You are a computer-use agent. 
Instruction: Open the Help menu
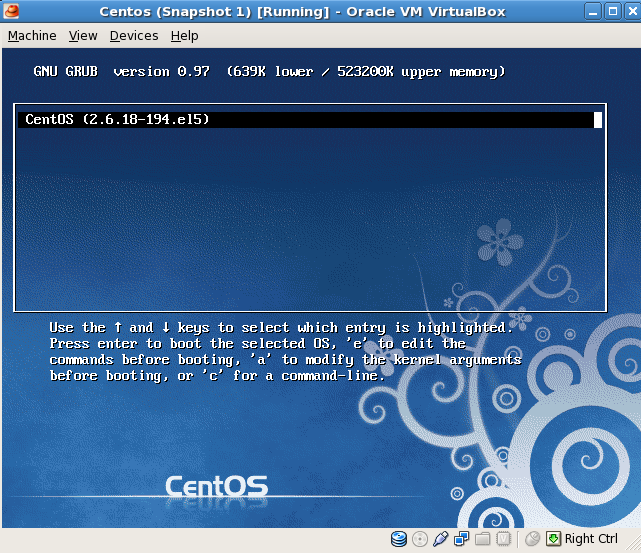[184, 35]
